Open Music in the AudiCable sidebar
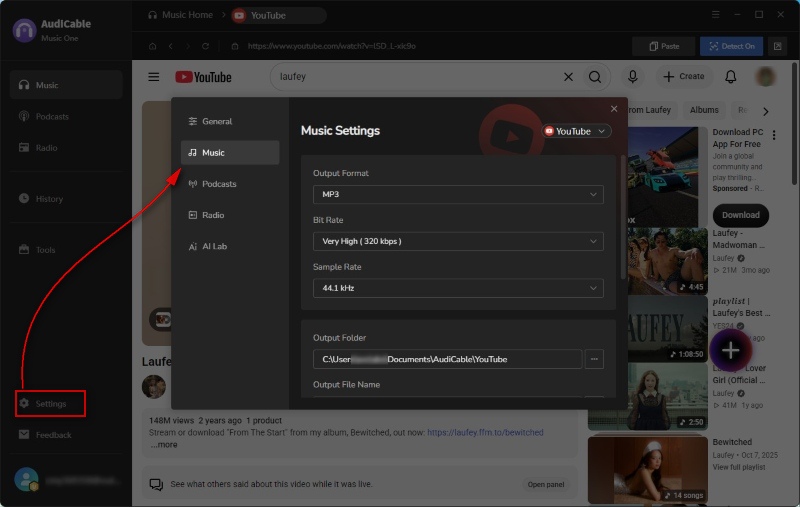800x507 pixels. (x=66, y=85)
